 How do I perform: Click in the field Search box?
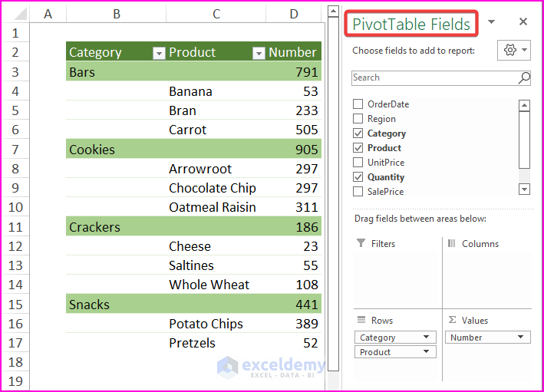434,77
